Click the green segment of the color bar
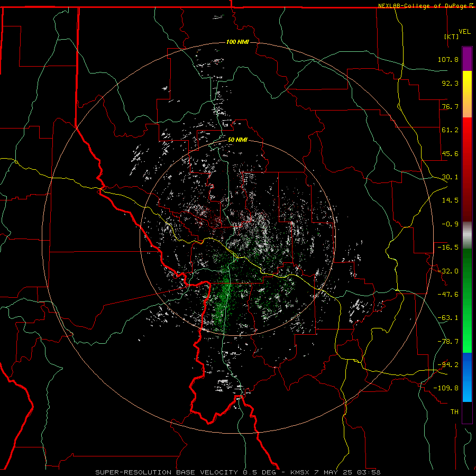 tap(467, 300)
